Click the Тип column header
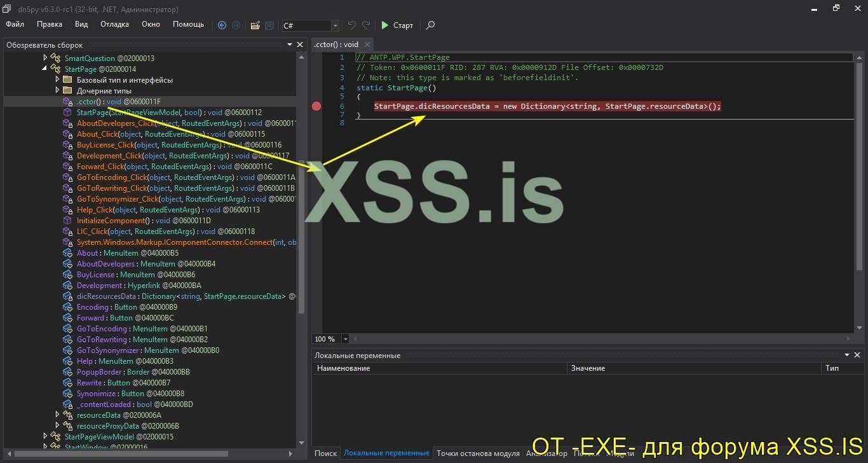The image size is (868, 463). [x=842, y=368]
